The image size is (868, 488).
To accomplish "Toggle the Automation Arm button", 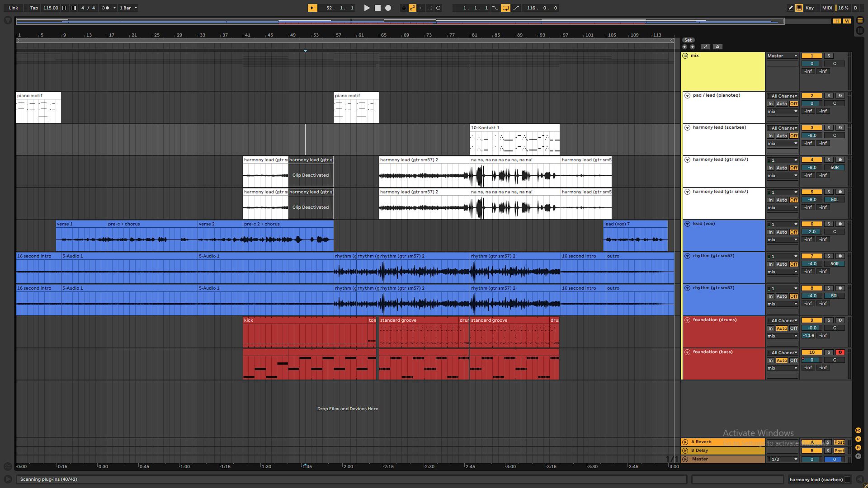I will (x=412, y=8).
